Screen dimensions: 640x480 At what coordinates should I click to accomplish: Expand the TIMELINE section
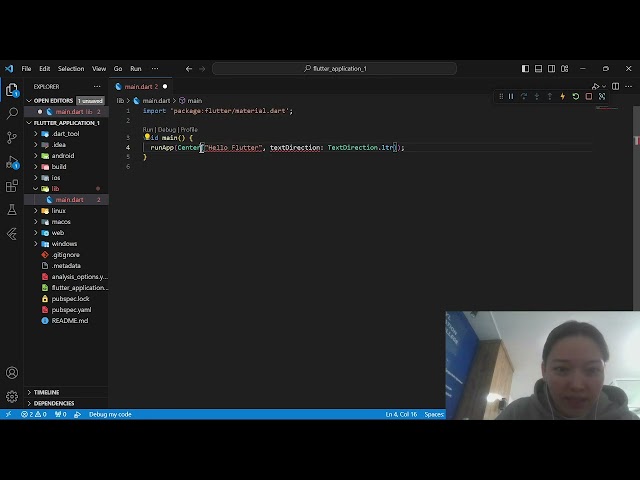pos(66,392)
